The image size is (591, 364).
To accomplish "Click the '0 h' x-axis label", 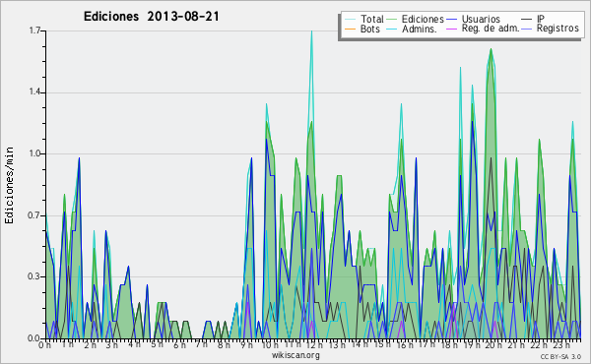I will click(x=44, y=345).
